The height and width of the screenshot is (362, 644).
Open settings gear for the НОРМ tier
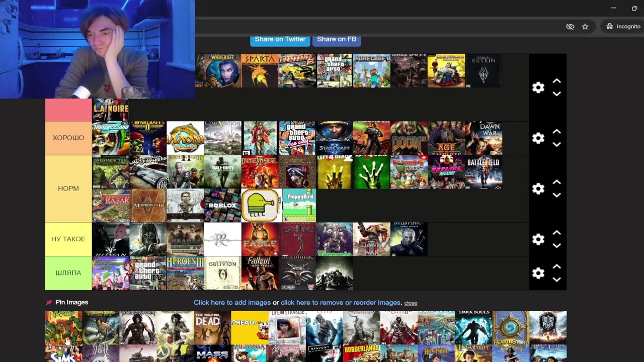pyautogui.click(x=538, y=189)
